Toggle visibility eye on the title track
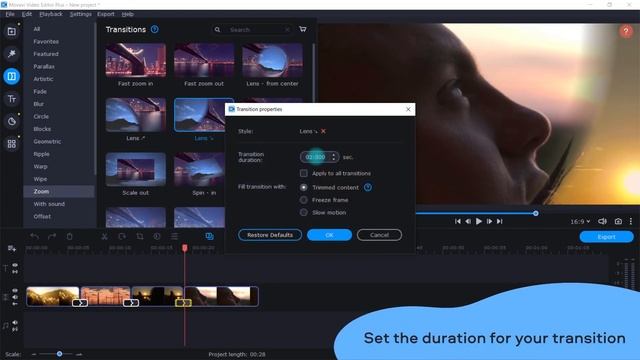The width and height of the screenshot is (640, 360). pos(15,265)
